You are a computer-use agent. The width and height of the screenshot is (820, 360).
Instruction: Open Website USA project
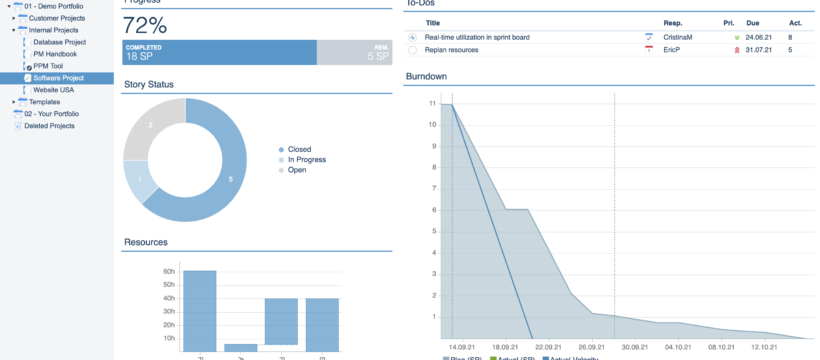pyautogui.click(x=54, y=90)
